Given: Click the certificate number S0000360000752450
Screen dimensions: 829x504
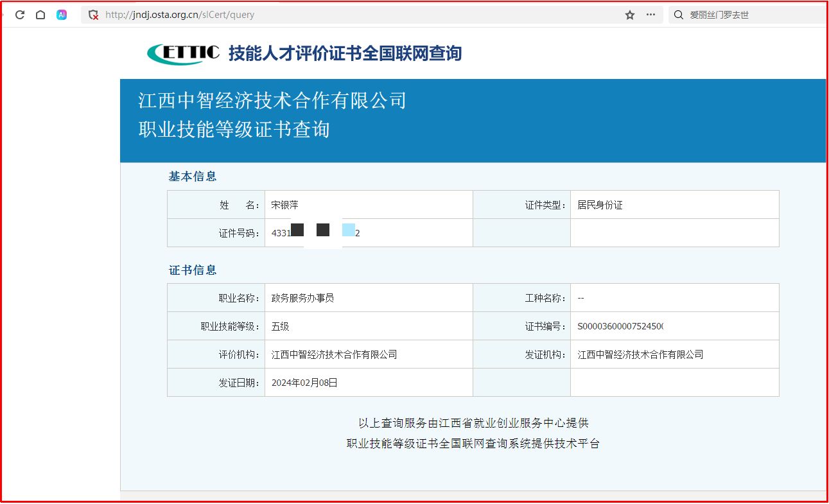Looking at the screenshot, I should (x=620, y=327).
